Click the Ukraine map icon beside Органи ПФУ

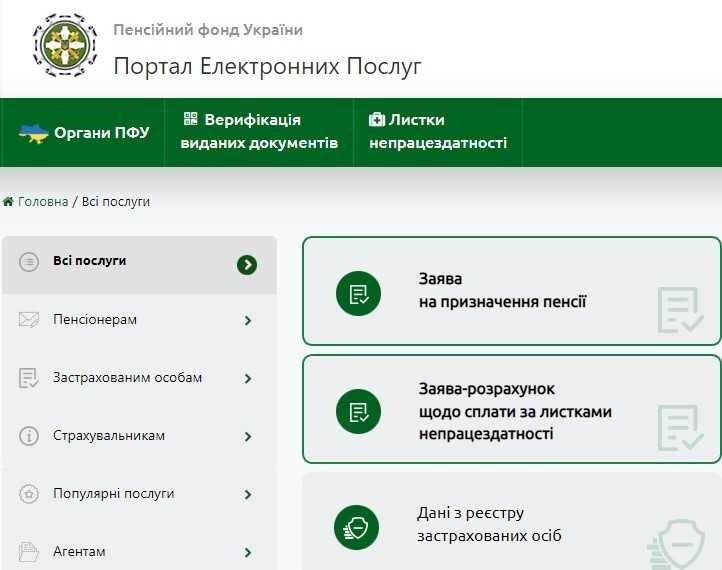[x=34, y=133]
